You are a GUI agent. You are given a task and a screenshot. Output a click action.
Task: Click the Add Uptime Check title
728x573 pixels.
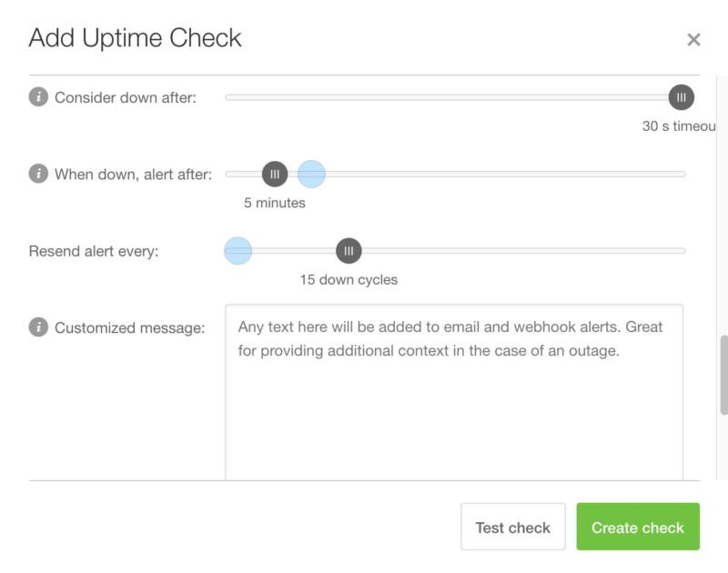point(135,38)
